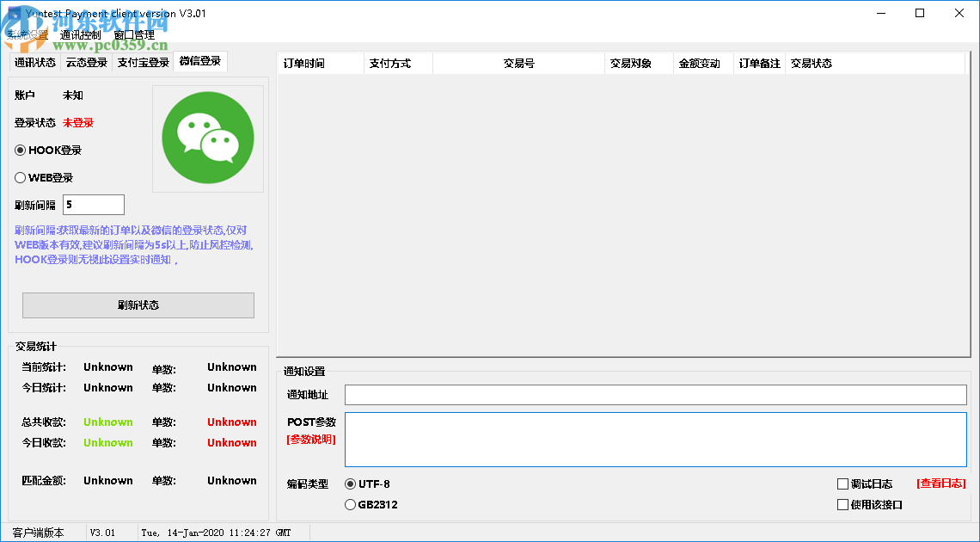Screen dimensions: 980x542
Task: Click the 刷新状态 button
Action: [x=138, y=305]
